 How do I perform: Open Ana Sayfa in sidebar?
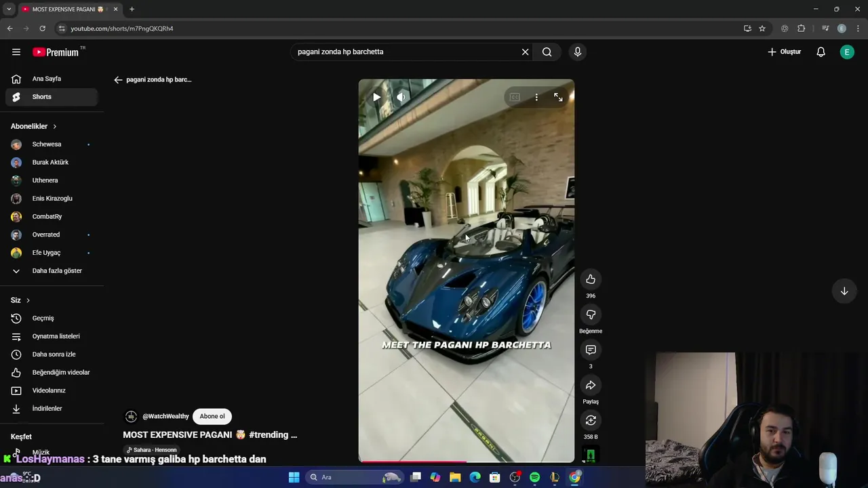coord(52,79)
